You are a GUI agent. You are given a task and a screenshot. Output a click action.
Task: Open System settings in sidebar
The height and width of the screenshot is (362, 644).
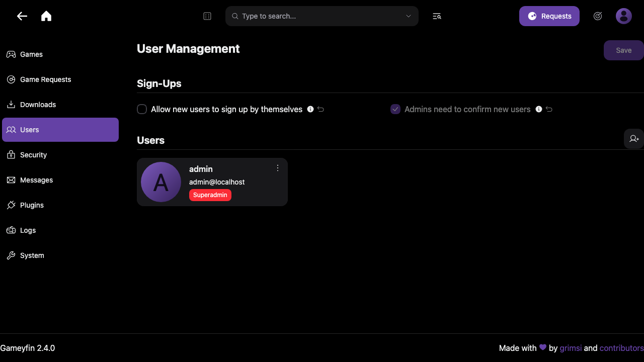tap(60, 255)
